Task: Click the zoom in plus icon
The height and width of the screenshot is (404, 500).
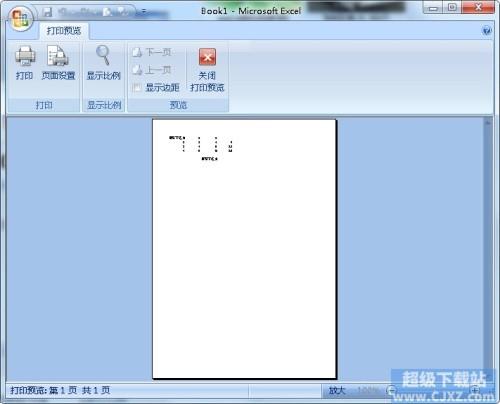Action: pos(475,390)
